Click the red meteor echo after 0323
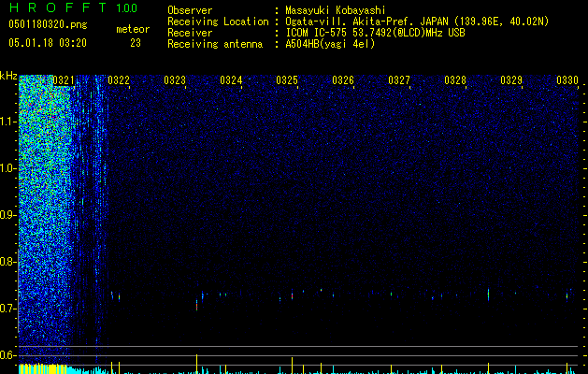 (196, 305)
